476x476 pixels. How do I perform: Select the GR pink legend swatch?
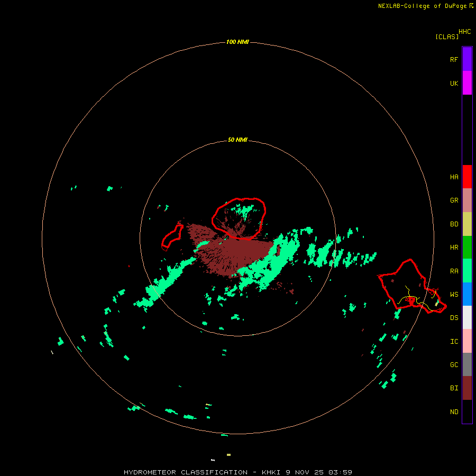[467, 200]
